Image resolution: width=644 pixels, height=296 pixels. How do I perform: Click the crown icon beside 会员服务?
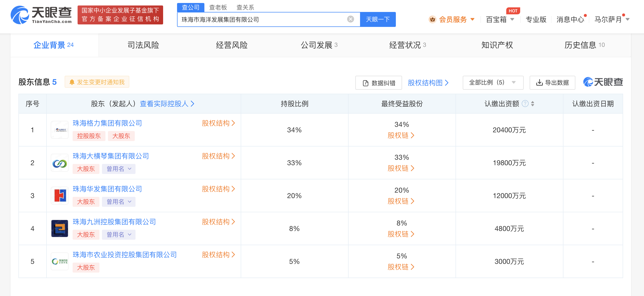coord(432,19)
